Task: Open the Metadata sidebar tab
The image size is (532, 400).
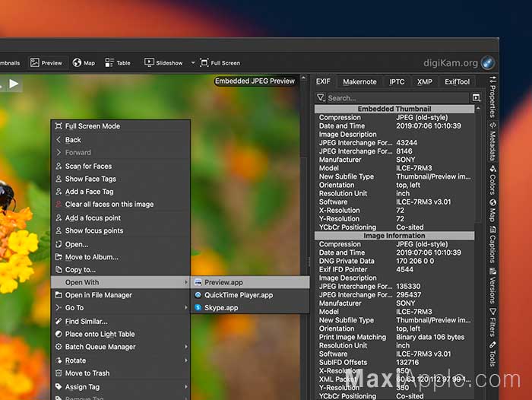Action: 492,141
